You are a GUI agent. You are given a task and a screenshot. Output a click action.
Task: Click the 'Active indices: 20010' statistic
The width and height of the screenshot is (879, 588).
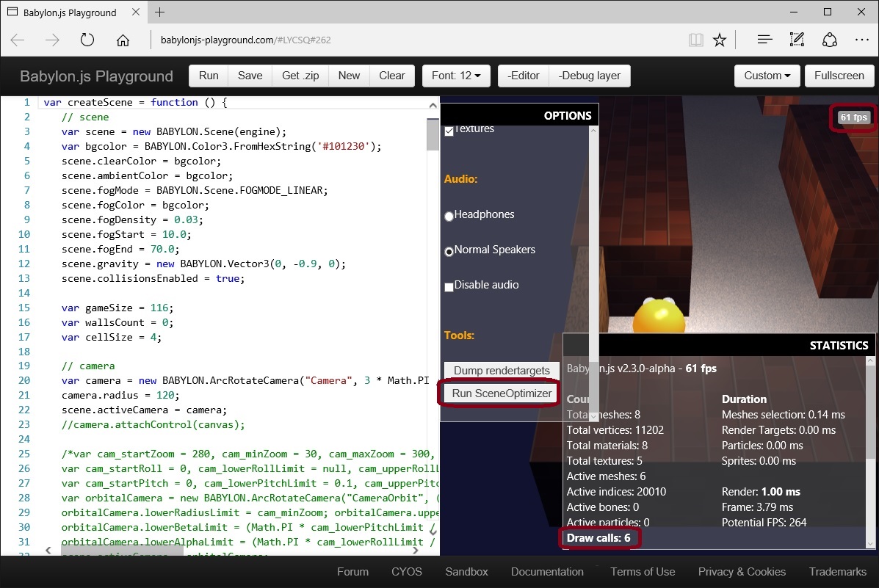coord(616,492)
